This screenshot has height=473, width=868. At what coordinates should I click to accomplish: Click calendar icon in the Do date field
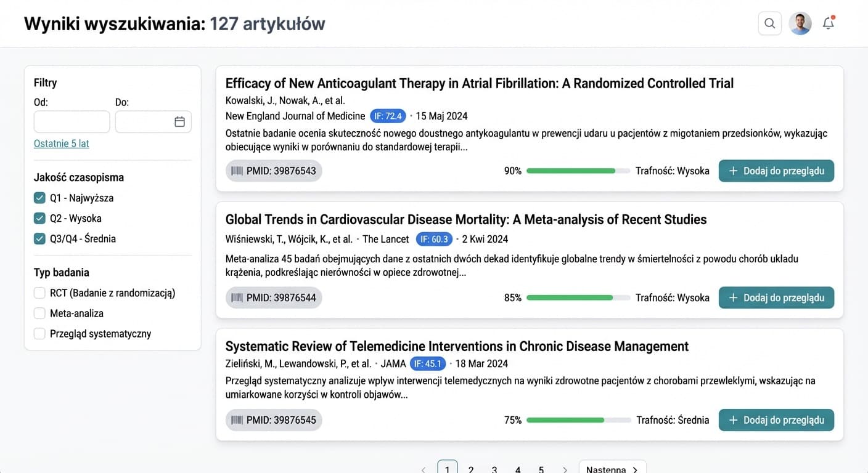(x=179, y=122)
